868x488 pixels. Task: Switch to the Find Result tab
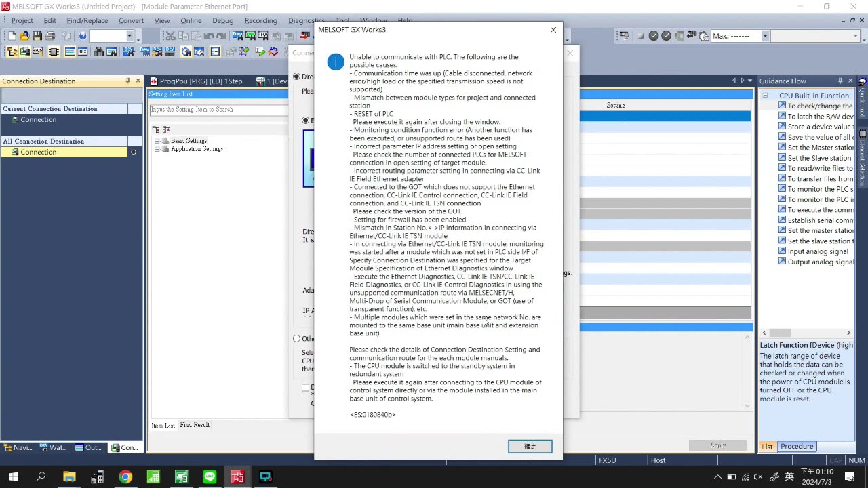[195, 425]
